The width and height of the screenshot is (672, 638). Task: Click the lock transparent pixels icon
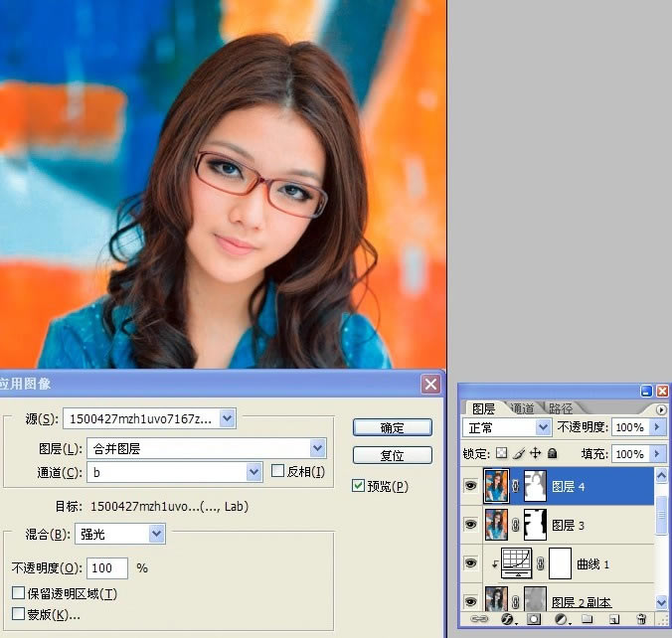(501, 453)
